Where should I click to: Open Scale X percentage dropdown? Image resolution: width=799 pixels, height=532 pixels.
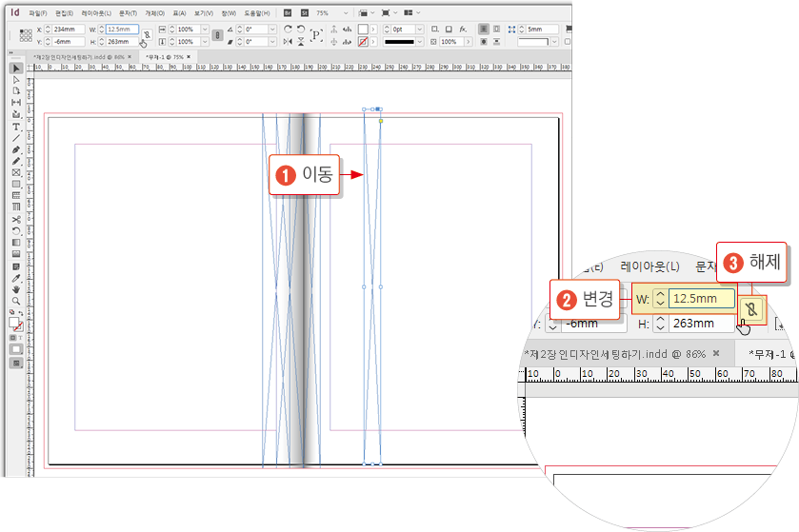205,29
